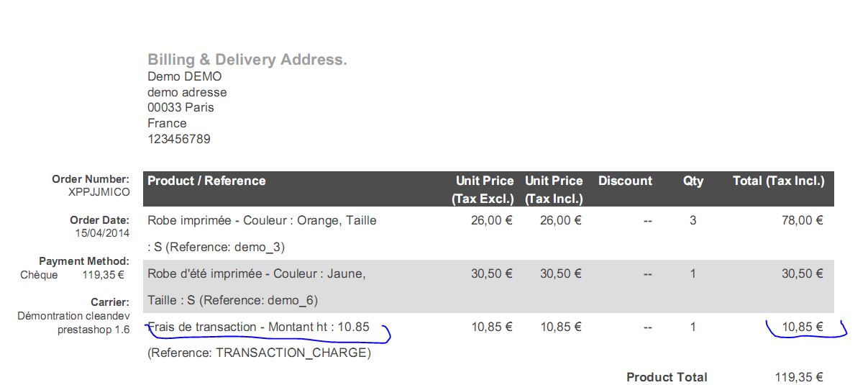Click the order number XPPJJMICO
868x385 pixels.
[x=99, y=192]
